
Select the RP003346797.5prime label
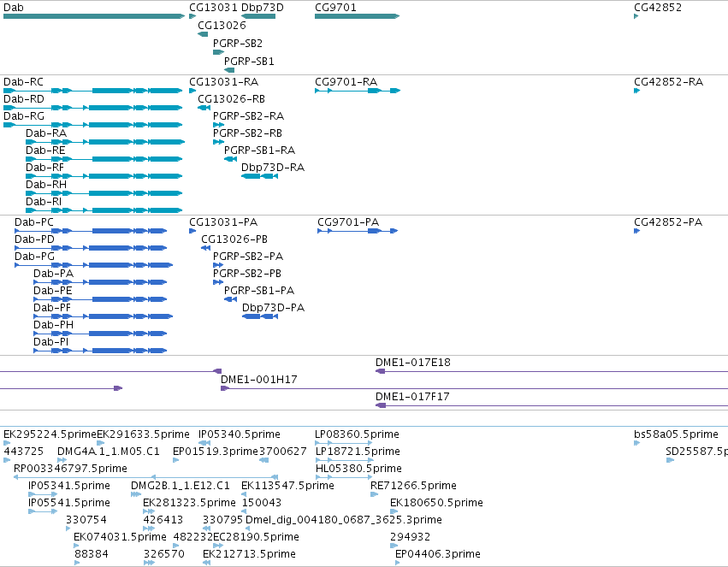click(x=70, y=469)
